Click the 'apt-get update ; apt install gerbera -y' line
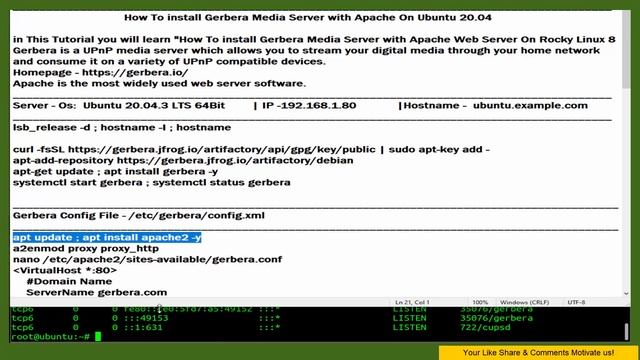 tap(115, 171)
